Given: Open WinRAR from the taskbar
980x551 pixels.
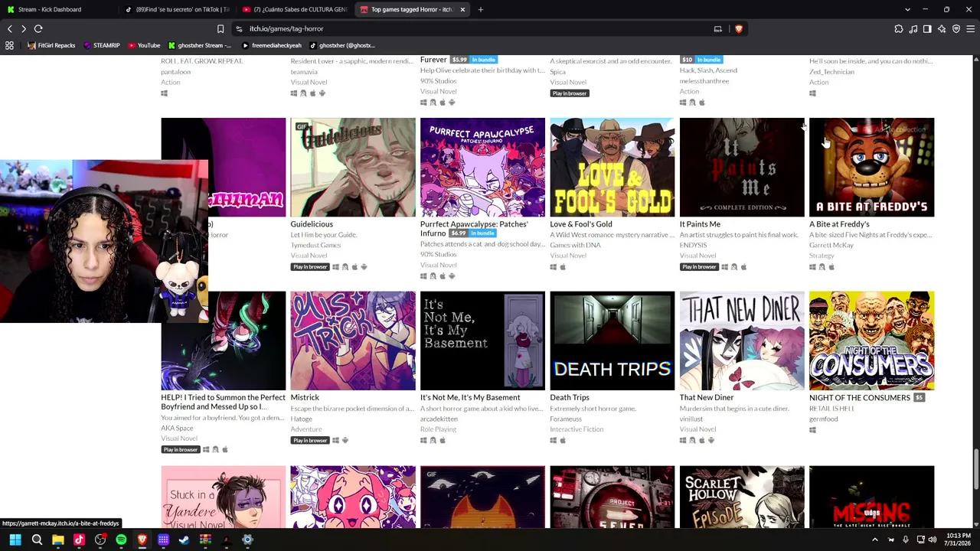Looking at the screenshot, I should pyautogui.click(x=205, y=540).
